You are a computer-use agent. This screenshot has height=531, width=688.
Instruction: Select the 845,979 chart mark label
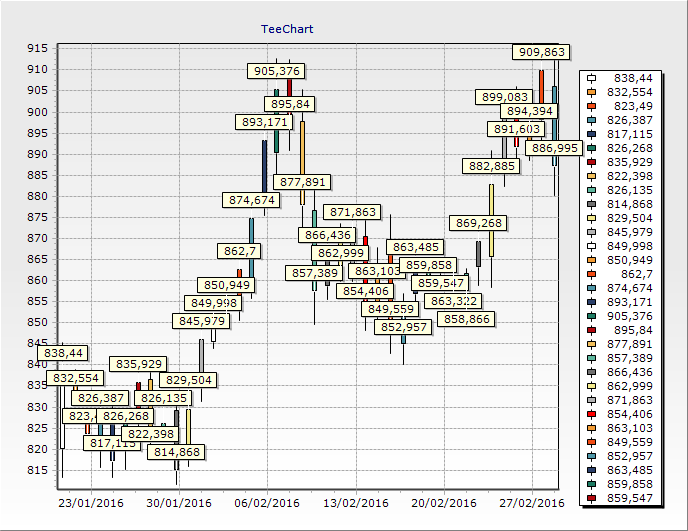[x=201, y=321]
